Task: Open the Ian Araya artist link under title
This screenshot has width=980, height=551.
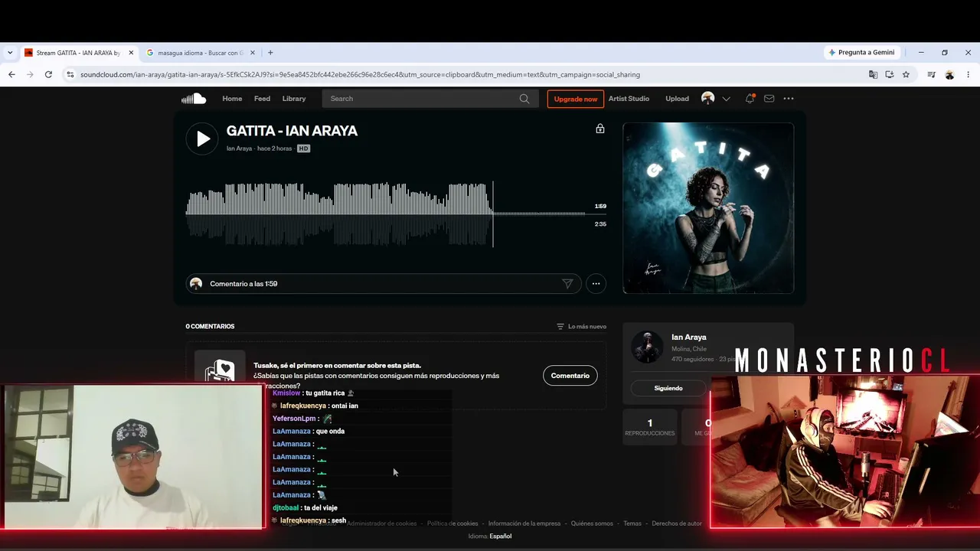Action: pos(239,148)
